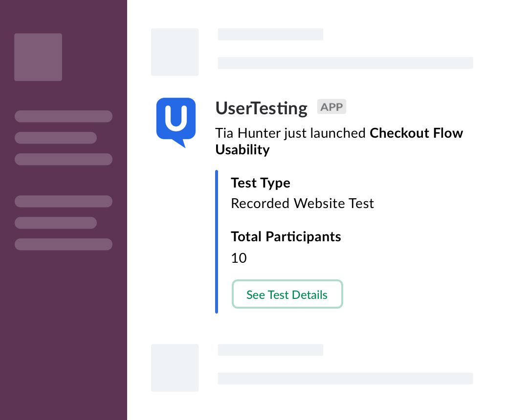The image size is (528, 420).
Task: Click the top message avatar placeholder
Action: [x=175, y=52]
